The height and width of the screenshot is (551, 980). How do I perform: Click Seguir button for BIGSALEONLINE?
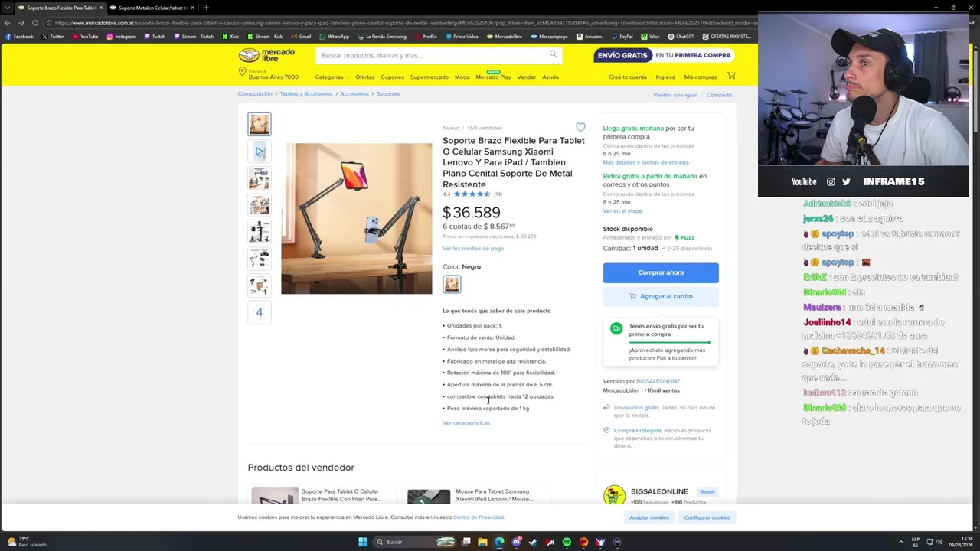(707, 491)
